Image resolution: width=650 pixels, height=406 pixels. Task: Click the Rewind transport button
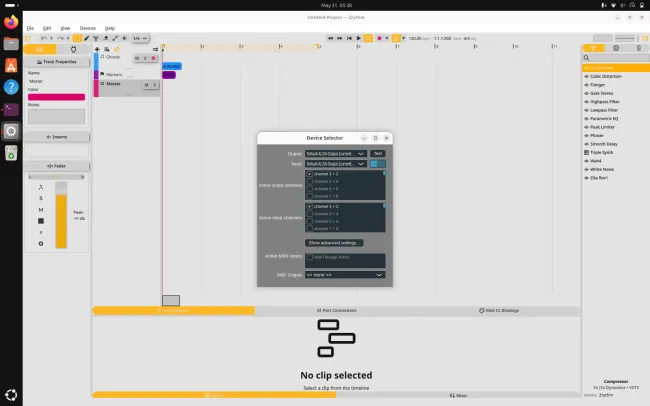pyautogui.click(x=330, y=38)
